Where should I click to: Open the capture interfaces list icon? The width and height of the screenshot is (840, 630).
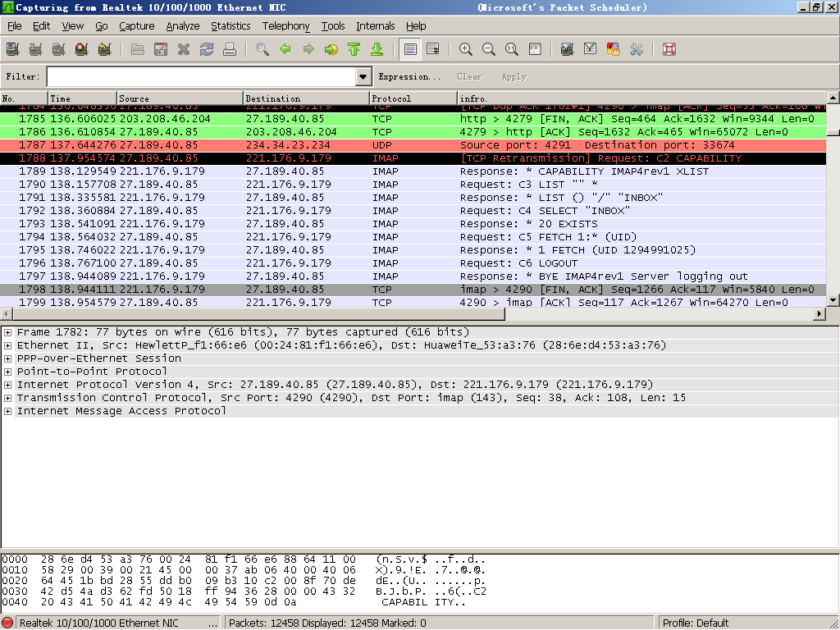(x=12, y=49)
